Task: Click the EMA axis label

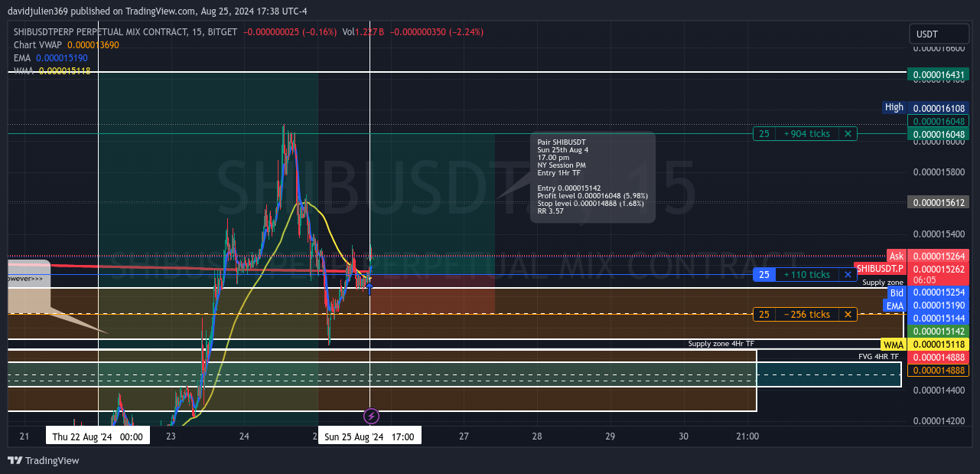Action: (x=894, y=306)
